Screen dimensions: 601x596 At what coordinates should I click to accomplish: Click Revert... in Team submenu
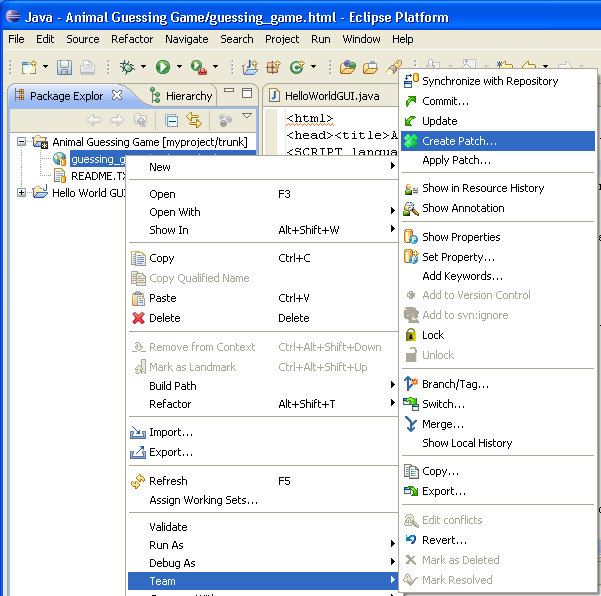498,540
